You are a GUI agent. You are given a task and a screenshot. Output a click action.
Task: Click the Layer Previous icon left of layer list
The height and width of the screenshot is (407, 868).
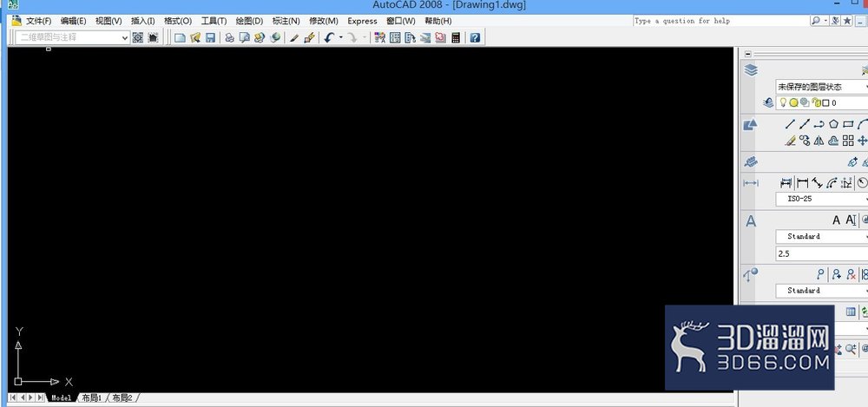768,102
